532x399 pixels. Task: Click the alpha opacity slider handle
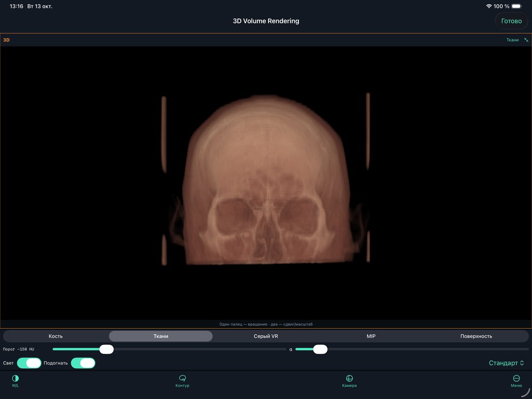pyautogui.click(x=320, y=349)
